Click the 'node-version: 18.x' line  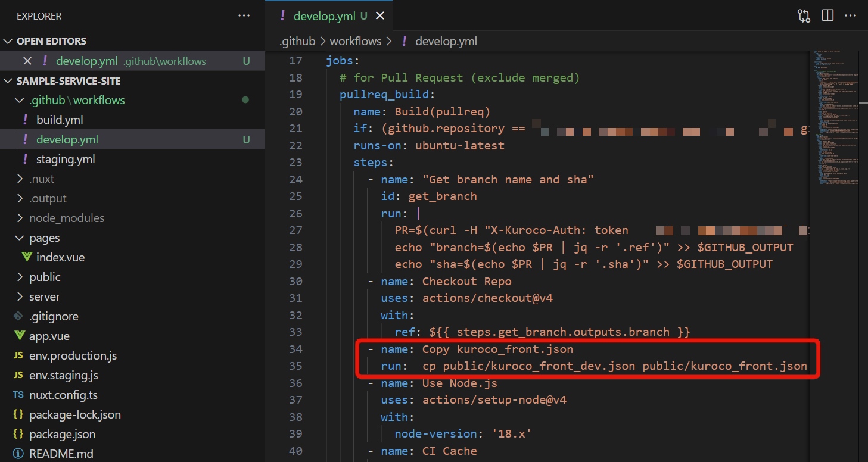point(463,434)
